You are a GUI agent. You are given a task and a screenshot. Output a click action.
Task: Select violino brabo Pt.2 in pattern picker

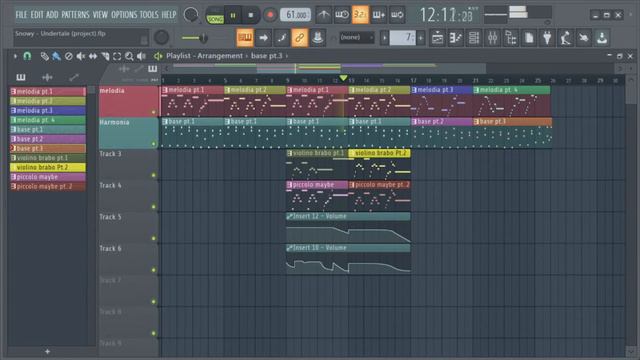tap(48, 167)
